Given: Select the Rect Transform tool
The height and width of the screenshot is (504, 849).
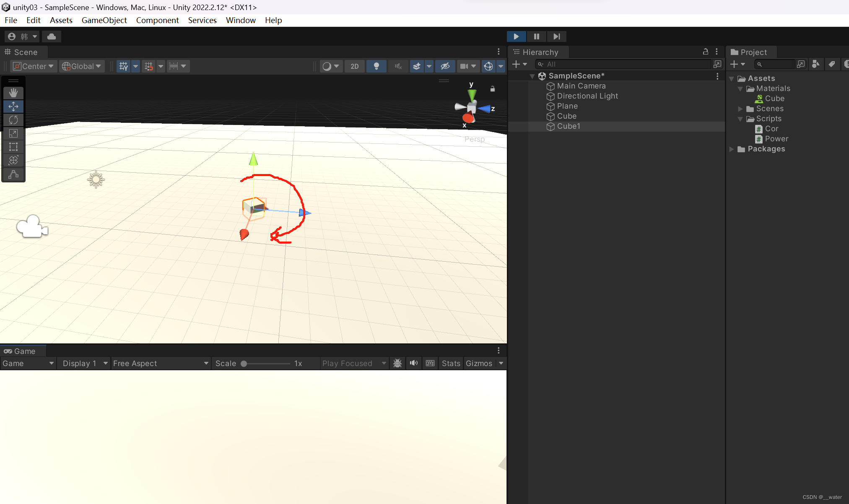Looking at the screenshot, I should [x=13, y=147].
